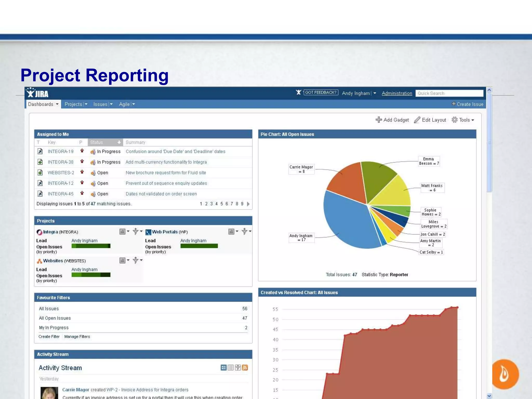Click the X icon beside Got Feedback

(x=298, y=92)
